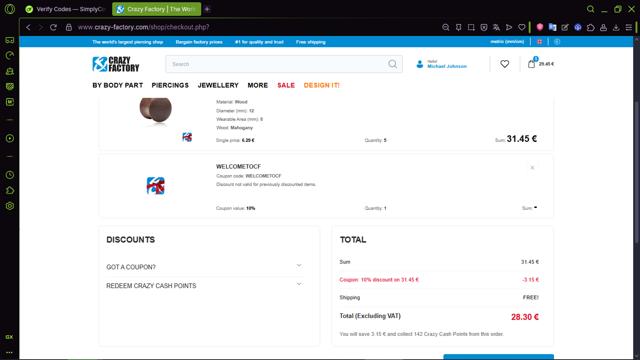Click the Free shipping header link
The image size is (640, 360).
pyautogui.click(x=311, y=42)
